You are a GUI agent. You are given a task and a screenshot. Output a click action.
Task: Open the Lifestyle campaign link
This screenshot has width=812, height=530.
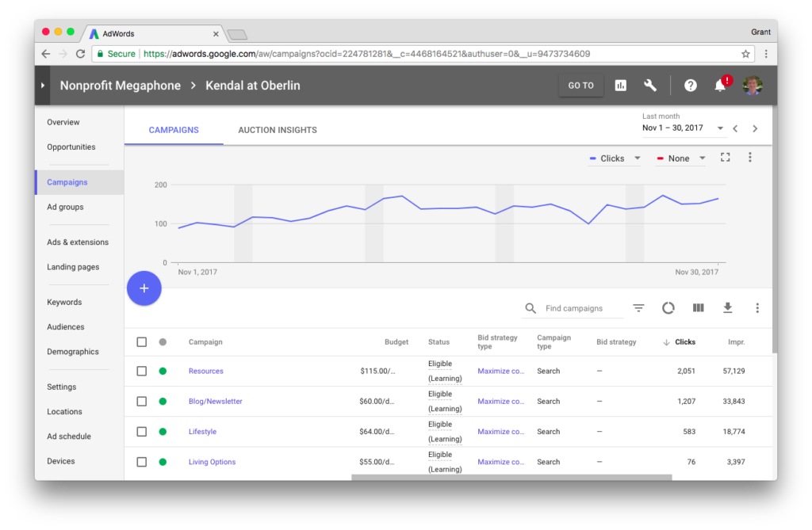coord(202,432)
